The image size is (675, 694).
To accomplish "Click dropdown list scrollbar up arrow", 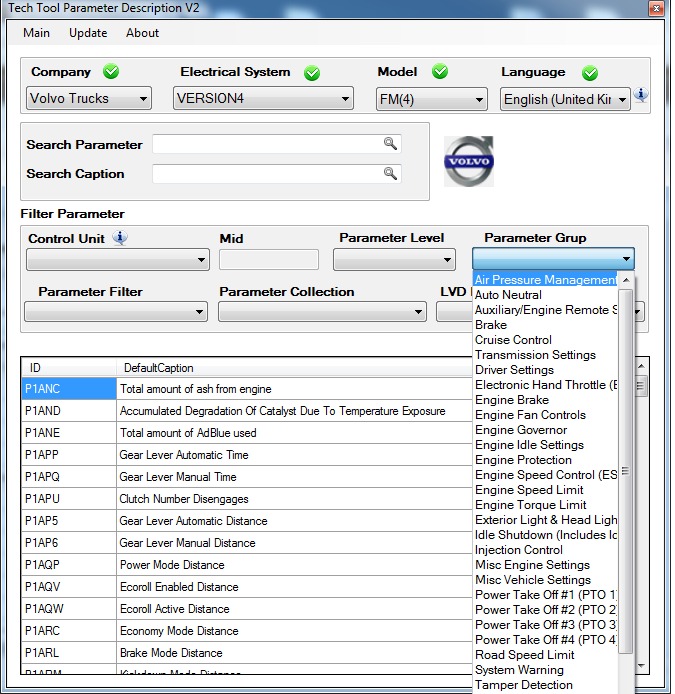I will coord(626,280).
